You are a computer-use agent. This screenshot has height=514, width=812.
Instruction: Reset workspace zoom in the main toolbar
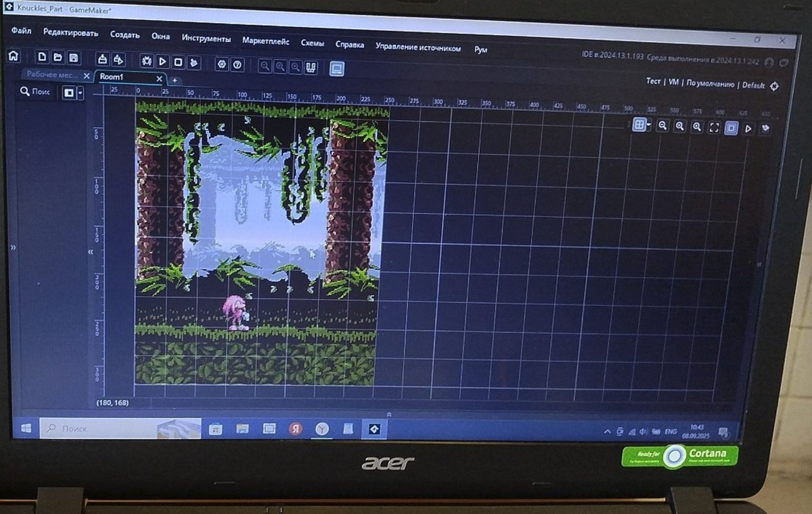(x=281, y=66)
